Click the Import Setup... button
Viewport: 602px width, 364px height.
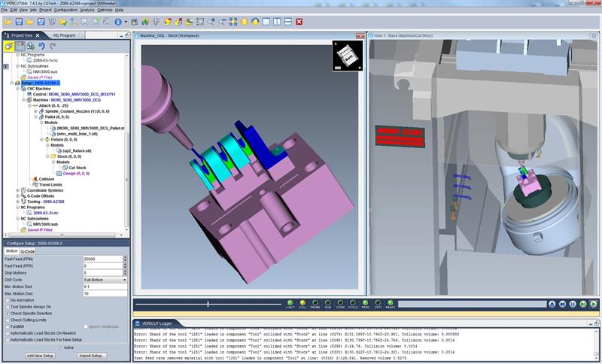(91, 356)
